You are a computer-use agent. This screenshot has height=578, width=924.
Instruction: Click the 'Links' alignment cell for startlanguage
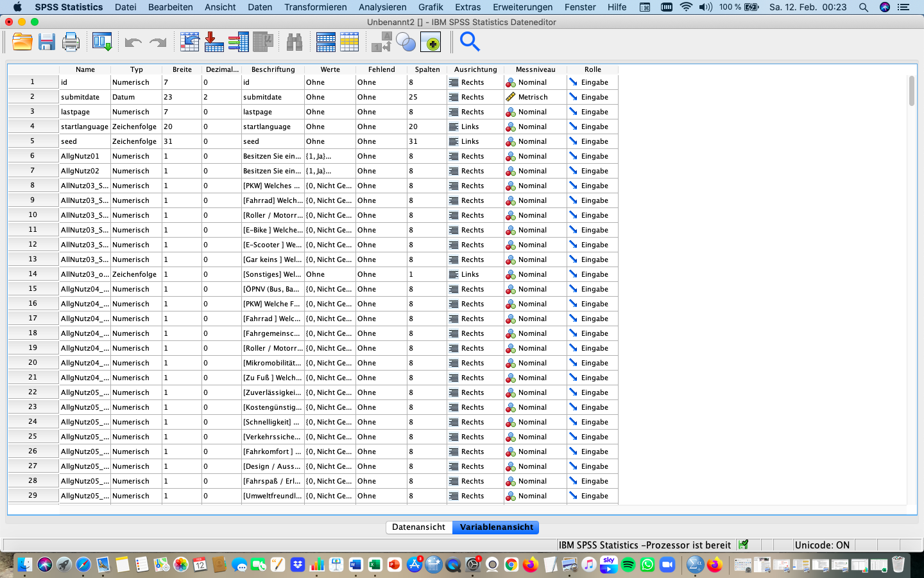point(475,127)
